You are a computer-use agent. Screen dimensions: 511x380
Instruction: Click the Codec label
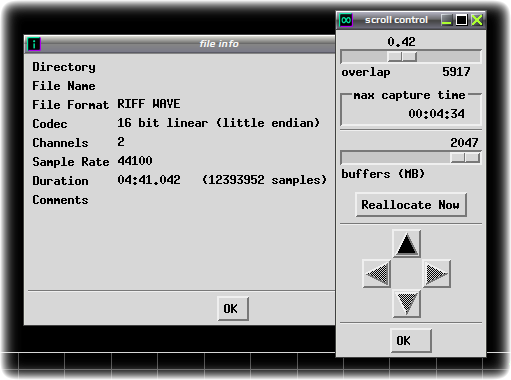tap(50, 124)
